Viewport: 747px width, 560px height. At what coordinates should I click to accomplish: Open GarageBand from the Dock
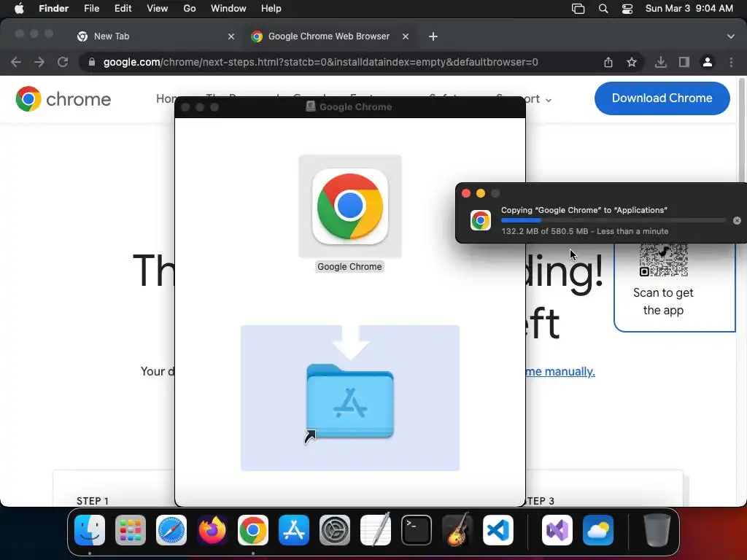(457, 530)
